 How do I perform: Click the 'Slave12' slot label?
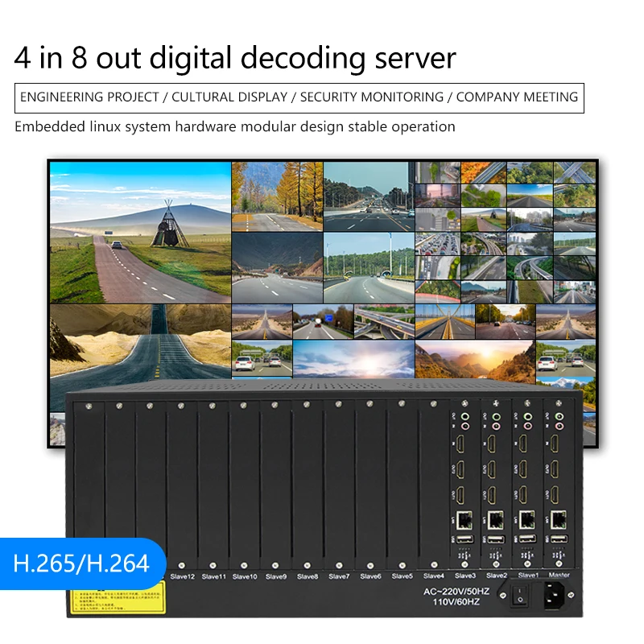coord(183,576)
